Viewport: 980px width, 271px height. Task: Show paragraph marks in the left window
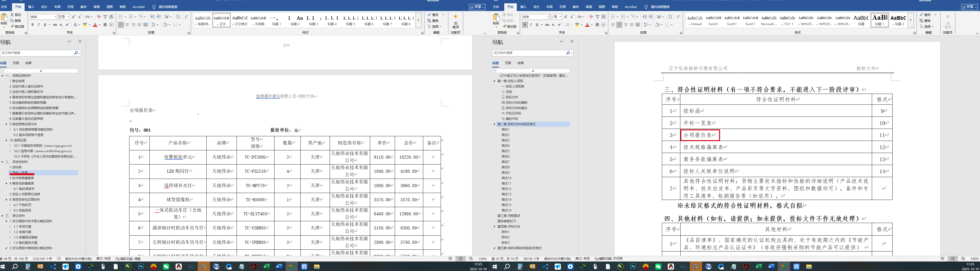pos(186,17)
